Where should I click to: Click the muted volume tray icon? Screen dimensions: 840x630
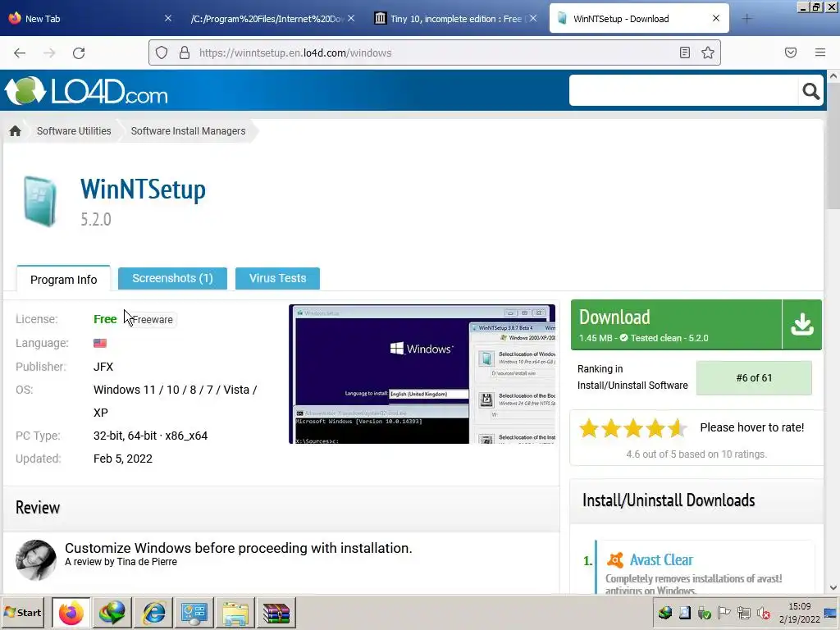(764, 613)
